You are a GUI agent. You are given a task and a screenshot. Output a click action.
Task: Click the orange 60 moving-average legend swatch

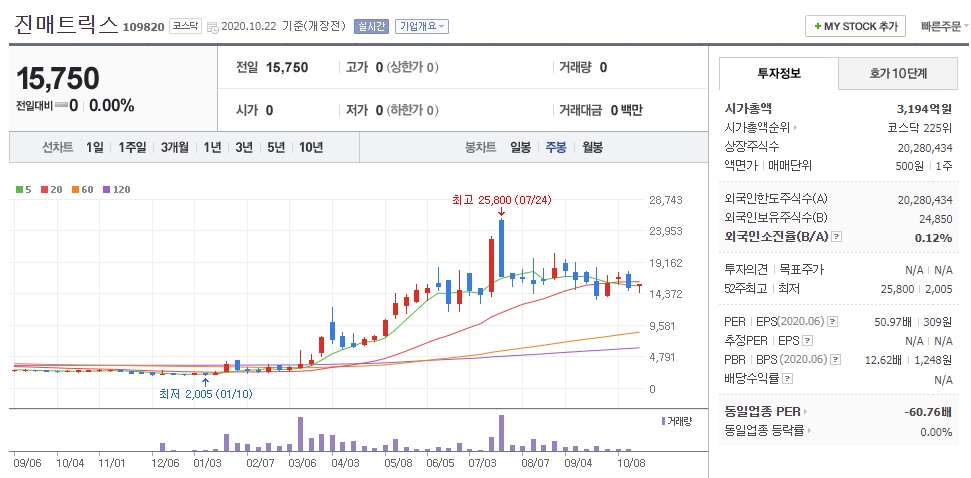pyautogui.click(x=75, y=189)
